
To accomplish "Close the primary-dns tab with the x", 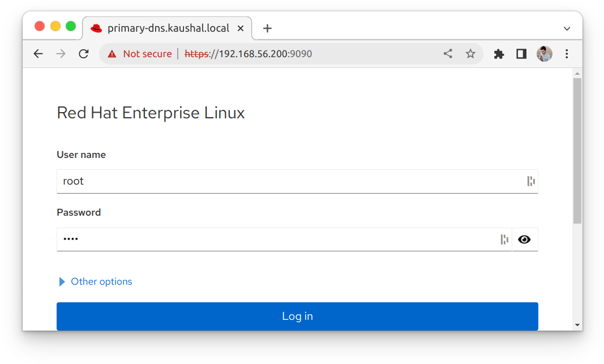I will coord(241,28).
